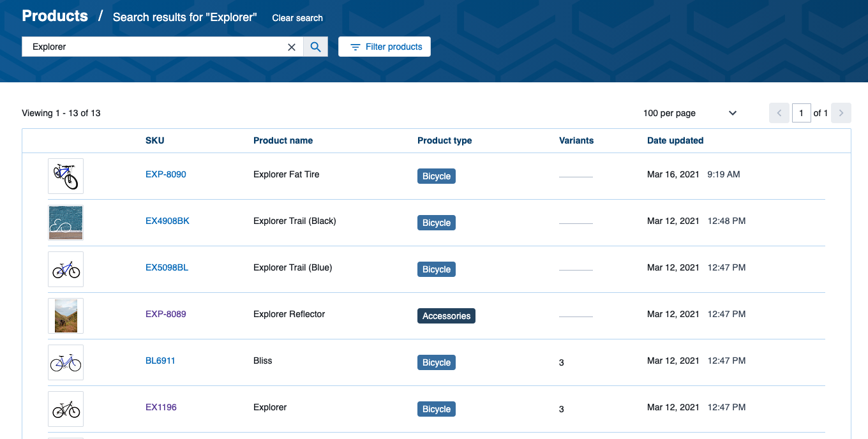Click the EX1196 Explorer product thumbnail
The width and height of the screenshot is (868, 439).
pyautogui.click(x=66, y=409)
